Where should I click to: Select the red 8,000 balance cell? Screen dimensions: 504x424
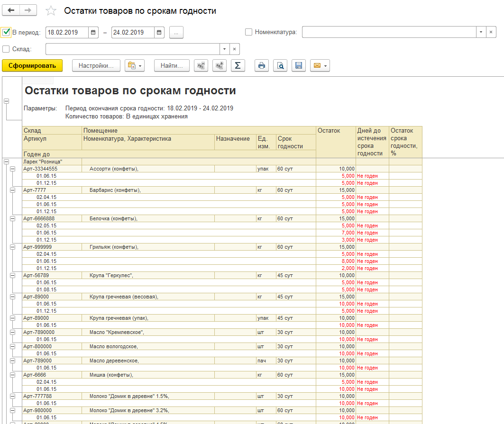(x=336, y=261)
